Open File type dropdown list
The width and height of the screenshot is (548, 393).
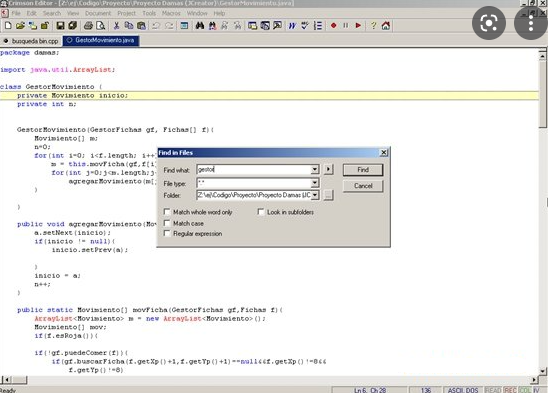click(315, 183)
